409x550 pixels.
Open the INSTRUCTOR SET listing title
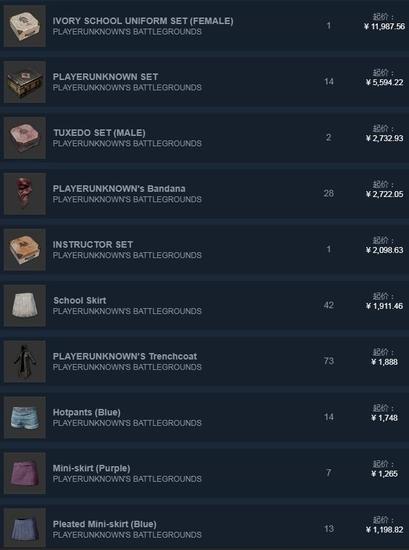point(93,244)
